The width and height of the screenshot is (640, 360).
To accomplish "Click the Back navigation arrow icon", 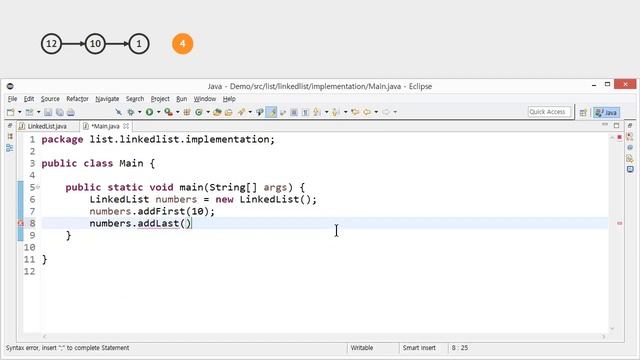I will [367, 112].
